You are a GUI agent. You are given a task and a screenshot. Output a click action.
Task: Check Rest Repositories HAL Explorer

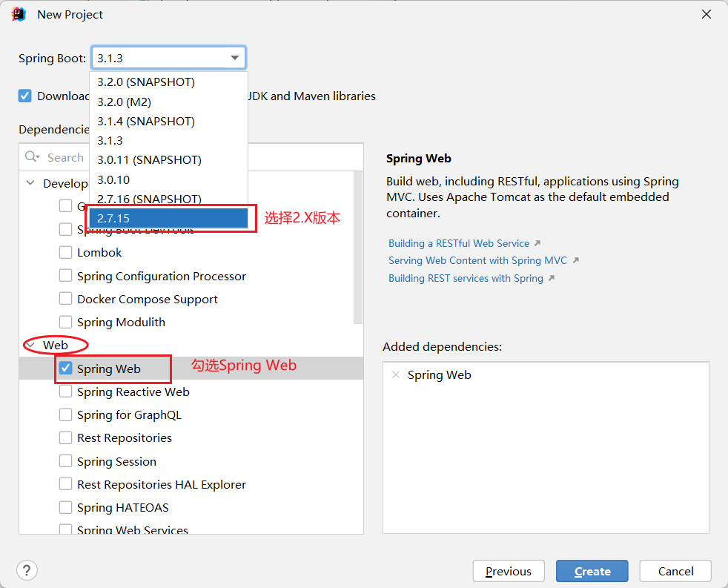click(x=65, y=484)
